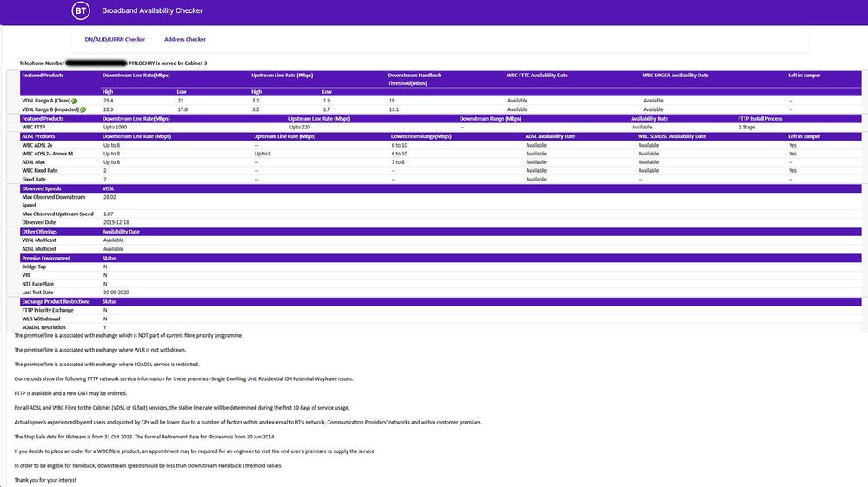Click the Exchange Product Restrictions header
The height and width of the screenshot is (487, 868).
56,301
